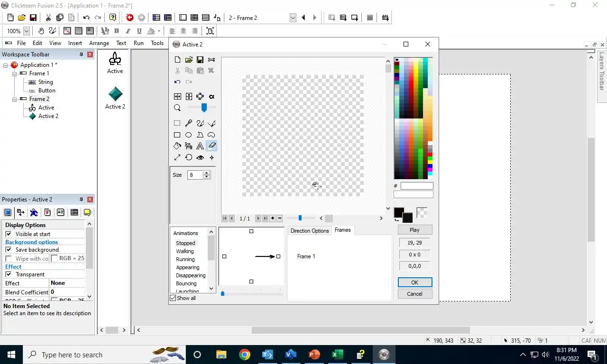Open Chrome from the Windows taskbar

(x=245, y=355)
